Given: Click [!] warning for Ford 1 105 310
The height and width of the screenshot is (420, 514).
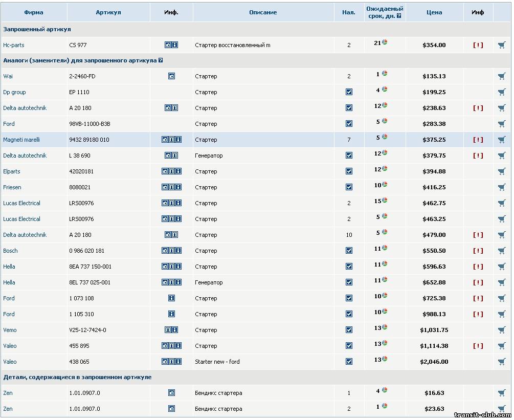Looking at the screenshot, I should tap(478, 314).
